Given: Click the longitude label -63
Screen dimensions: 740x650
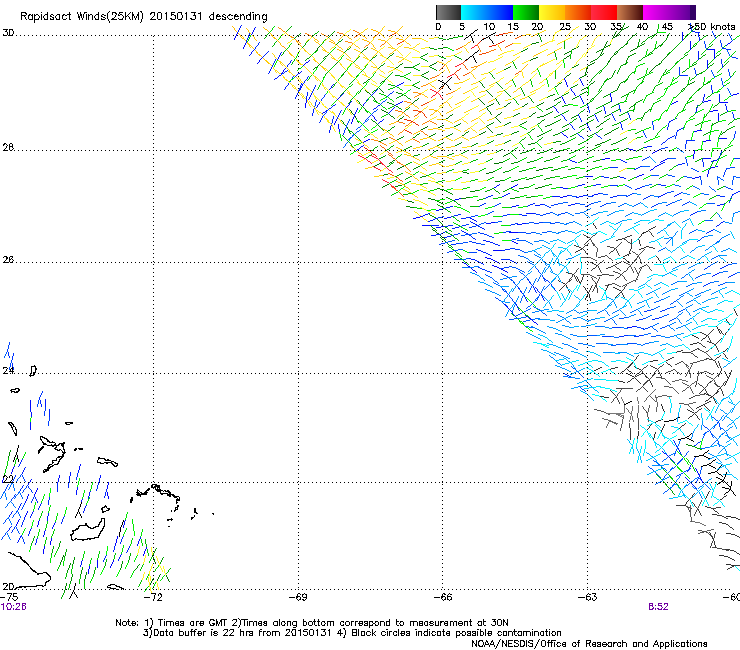Looking at the screenshot, I should pos(588,597).
